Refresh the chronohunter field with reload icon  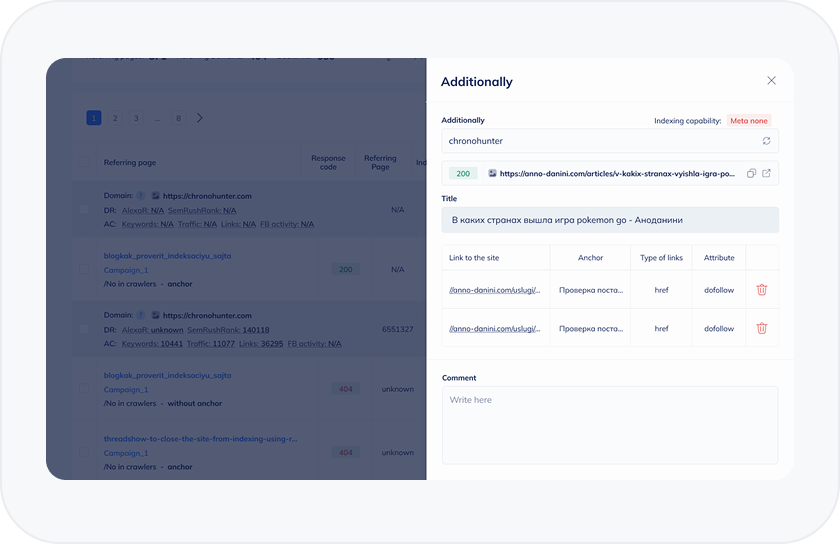pos(767,141)
